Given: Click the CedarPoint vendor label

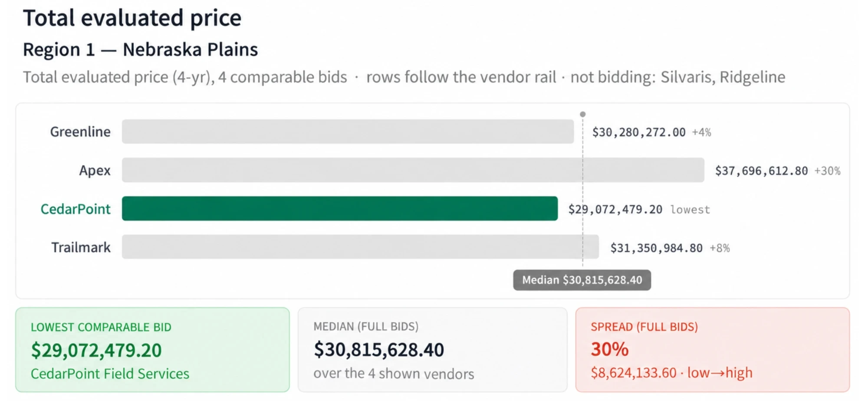Looking at the screenshot, I should point(76,209).
